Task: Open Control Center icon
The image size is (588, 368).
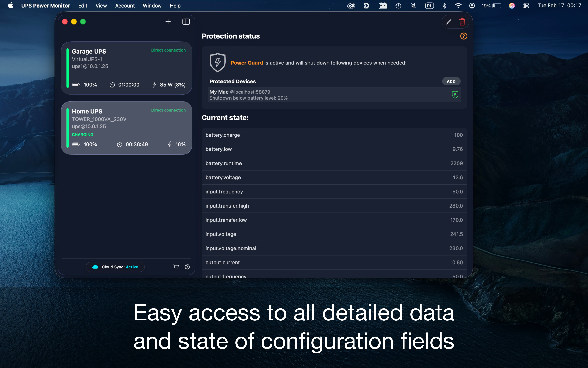Action: pos(526,6)
